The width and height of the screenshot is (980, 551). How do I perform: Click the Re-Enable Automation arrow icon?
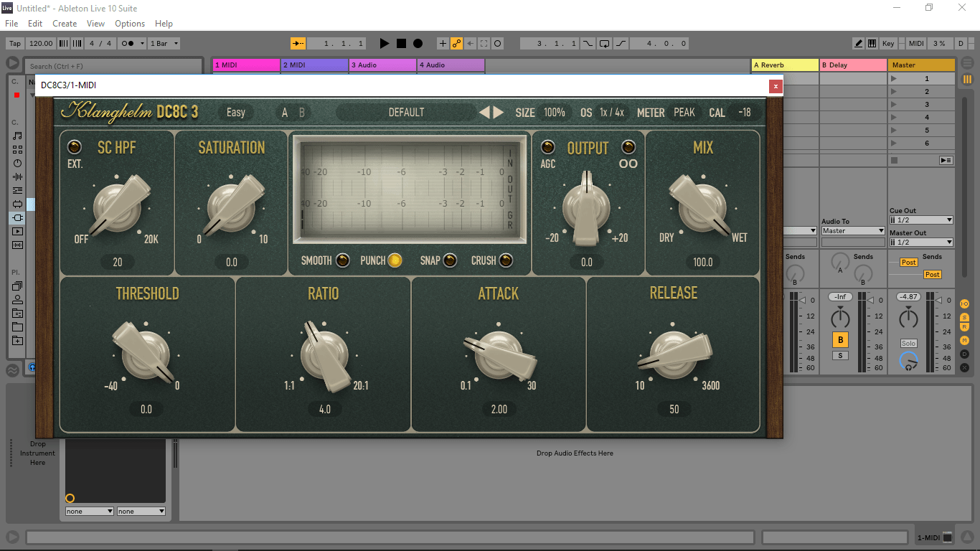point(471,44)
